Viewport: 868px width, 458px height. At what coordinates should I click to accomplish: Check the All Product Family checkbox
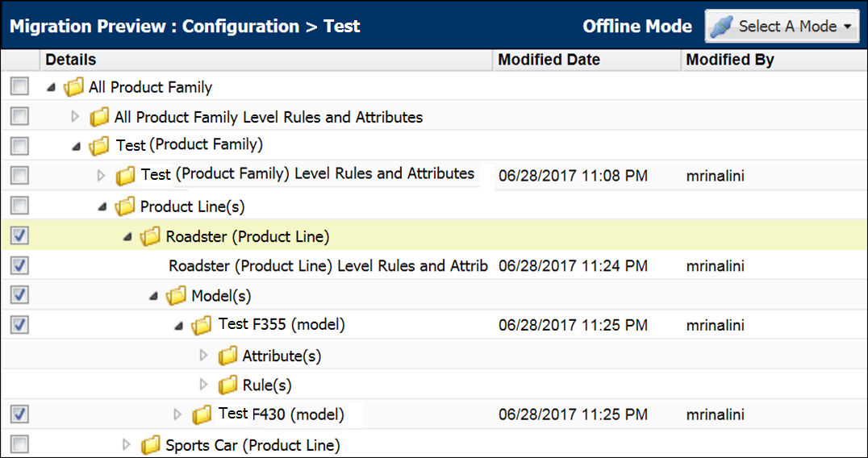click(20, 87)
